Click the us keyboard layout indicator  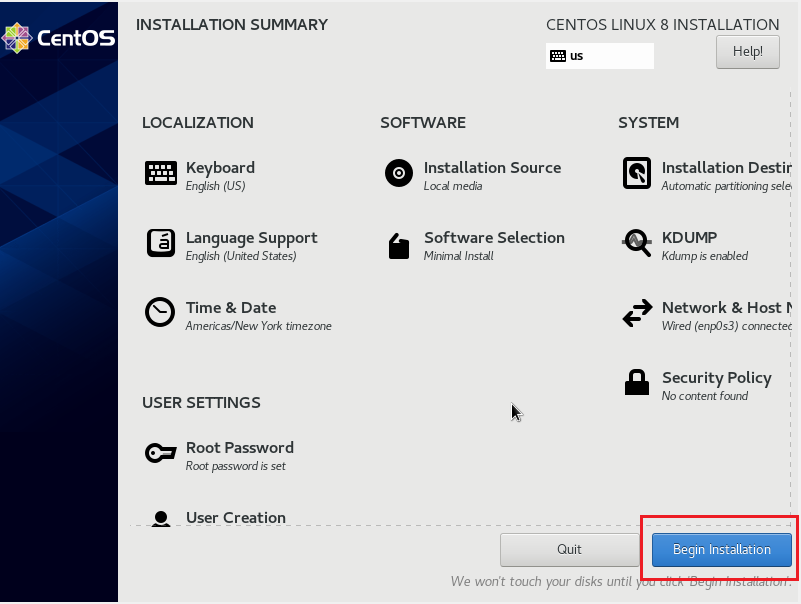click(x=600, y=56)
